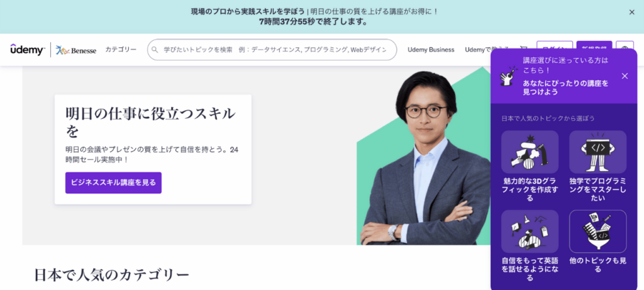Open the other topics funnel illustration
This screenshot has width=644, height=290.
click(x=597, y=231)
